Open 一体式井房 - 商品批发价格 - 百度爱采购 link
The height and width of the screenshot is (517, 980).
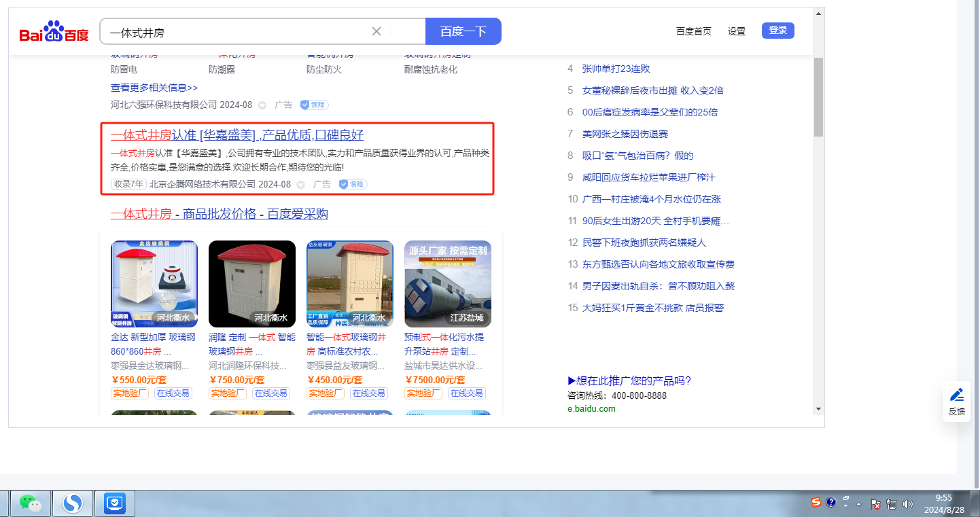coord(220,214)
